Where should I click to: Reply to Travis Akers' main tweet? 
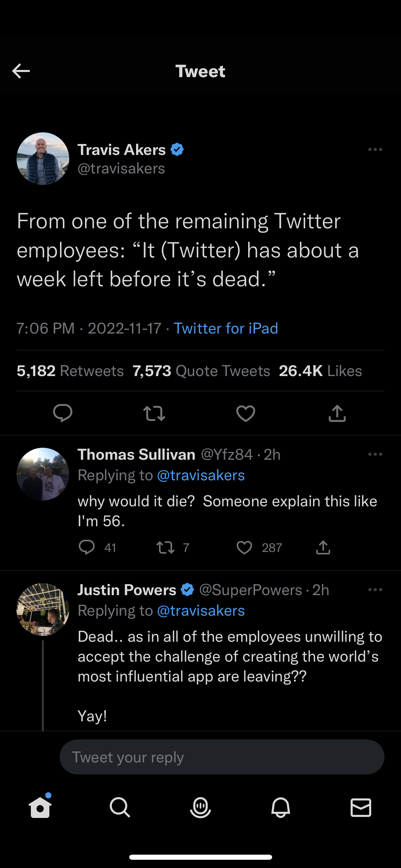point(63,413)
